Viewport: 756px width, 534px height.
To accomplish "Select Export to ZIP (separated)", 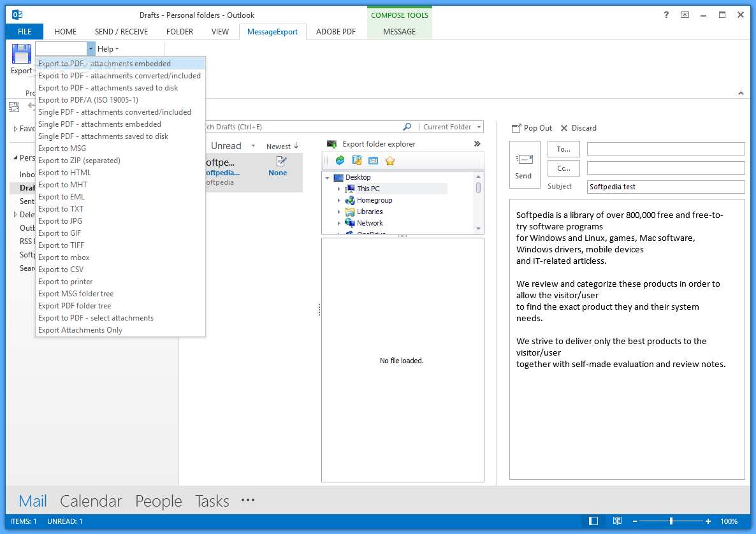I will pyautogui.click(x=120, y=161).
